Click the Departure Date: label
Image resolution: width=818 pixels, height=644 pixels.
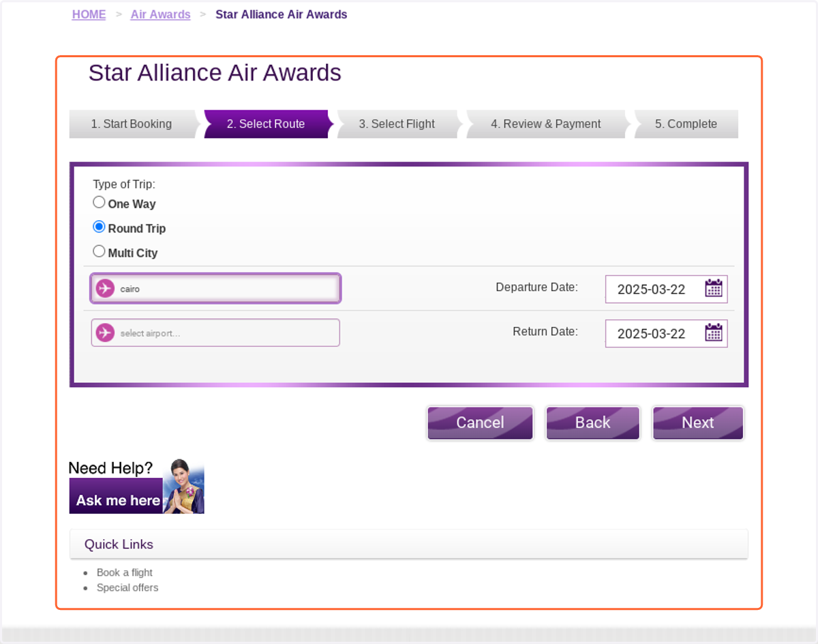point(536,288)
